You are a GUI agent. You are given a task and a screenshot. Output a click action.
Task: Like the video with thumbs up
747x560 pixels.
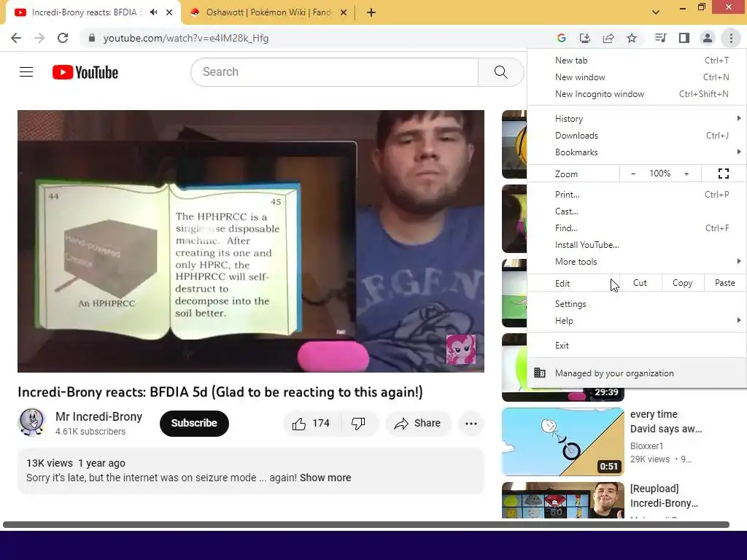pyautogui.click(x=311, y=424)
